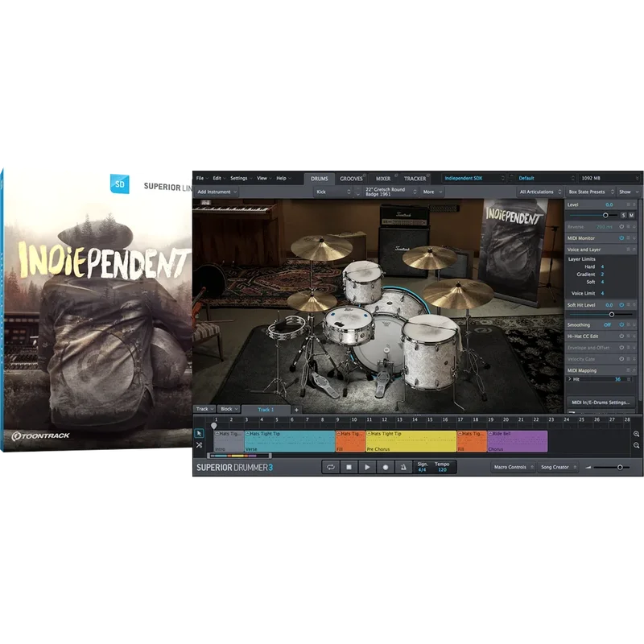This screenshot has width=644, height=644.
Task: Click the floor tom in the kit
Action: tap(430, 353)
